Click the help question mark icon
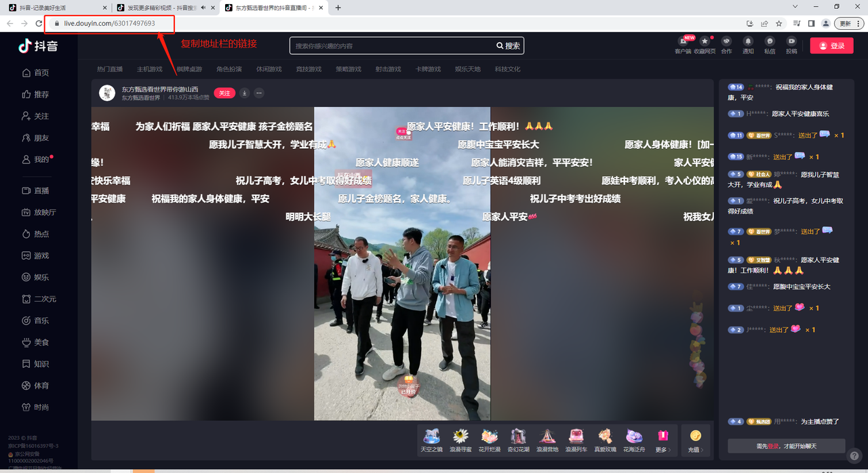 855,456
